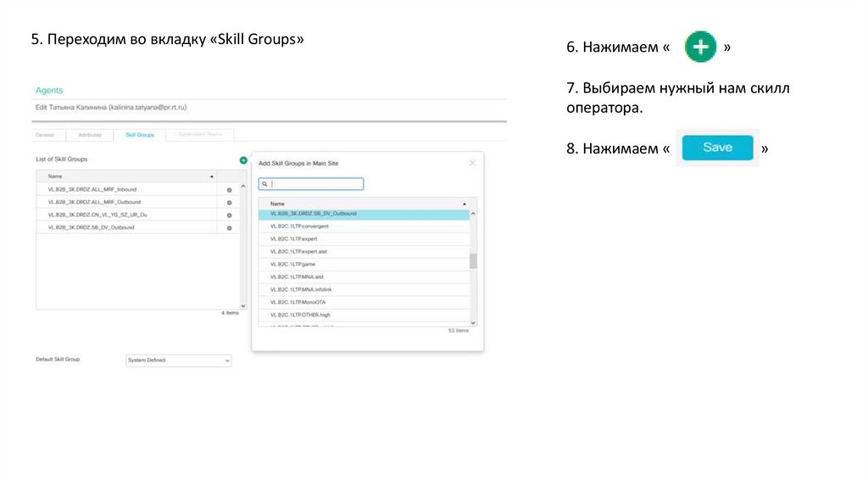Remove VL.B2B_3K.DRDZ.ALL_MRF_Inbound skill group
The height and width of the screenshot is (487, 868).
[229, 190]
